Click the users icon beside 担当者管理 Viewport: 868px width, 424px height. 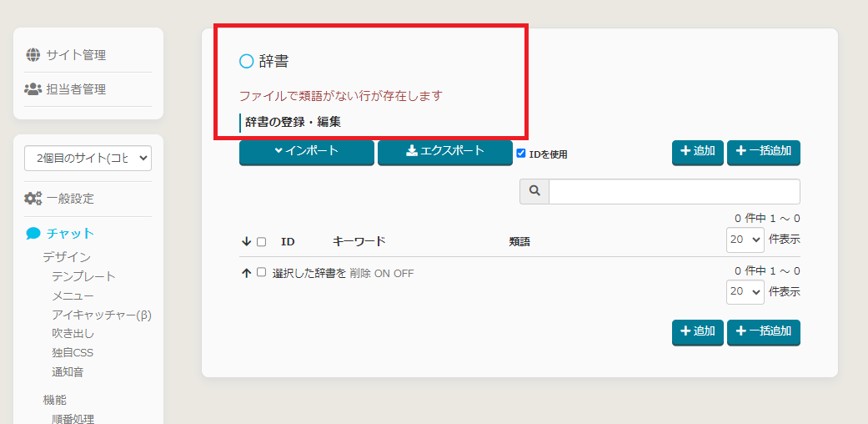tap(33, 89)
